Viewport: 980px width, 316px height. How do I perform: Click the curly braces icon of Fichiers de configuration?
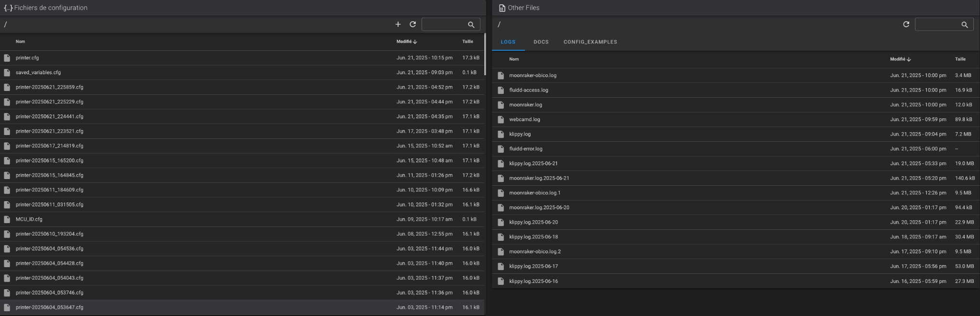point(8,8)
